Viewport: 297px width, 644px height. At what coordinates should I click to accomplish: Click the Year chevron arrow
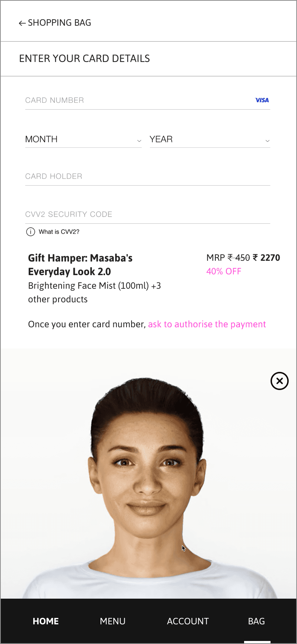tap(267, 141)
